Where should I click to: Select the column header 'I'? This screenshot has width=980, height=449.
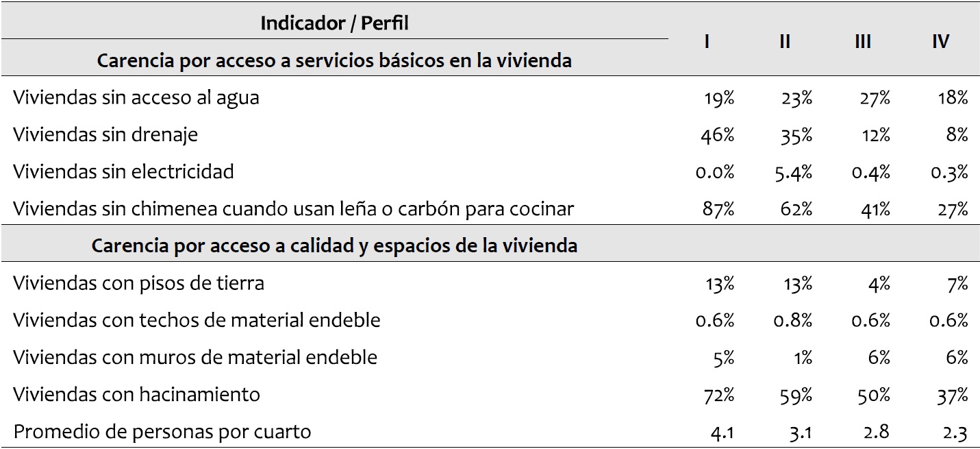(706, 42)
